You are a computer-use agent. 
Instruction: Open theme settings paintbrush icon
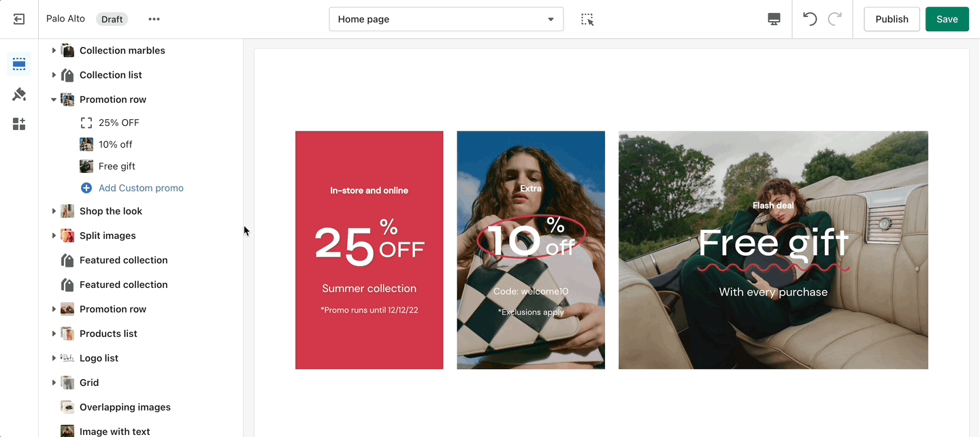[x=19, y=95]
